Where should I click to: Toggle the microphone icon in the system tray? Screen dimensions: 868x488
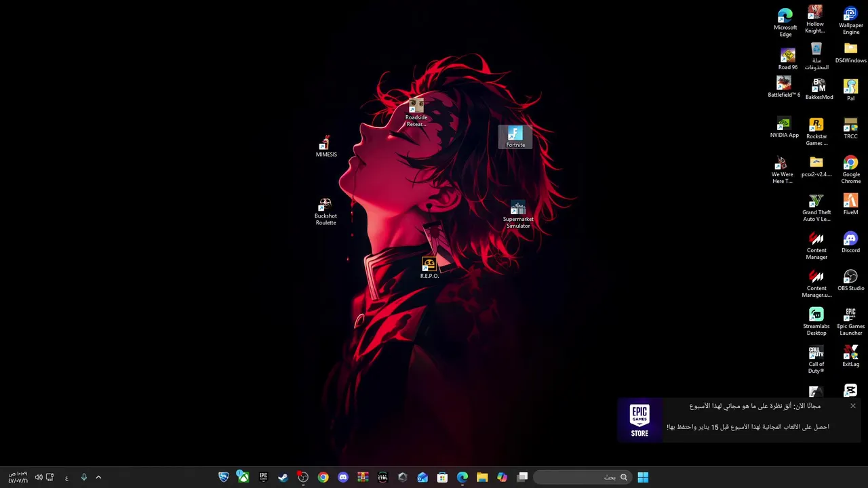[x=84, y=477]
